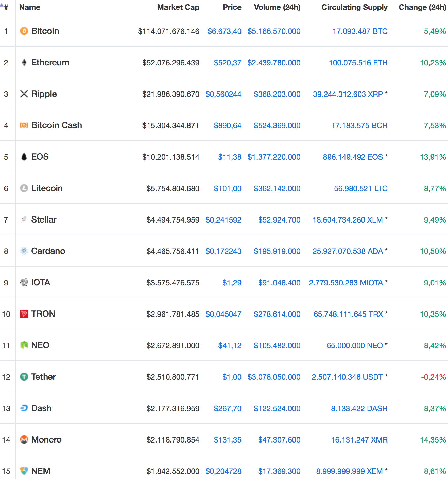Viewport: 448px width, 479px height.
Task: Open the Ethereum name link
Action: 50,62
